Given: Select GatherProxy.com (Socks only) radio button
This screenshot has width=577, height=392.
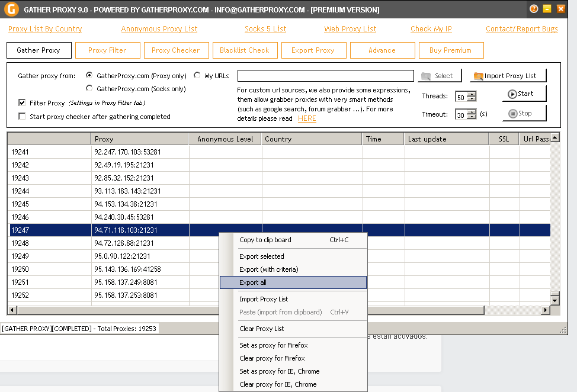Looking at the screenshot, I should [x=89, y=88].
